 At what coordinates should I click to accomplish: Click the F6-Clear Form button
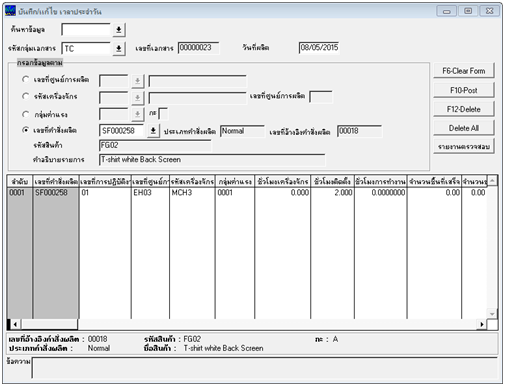[464, 71]
